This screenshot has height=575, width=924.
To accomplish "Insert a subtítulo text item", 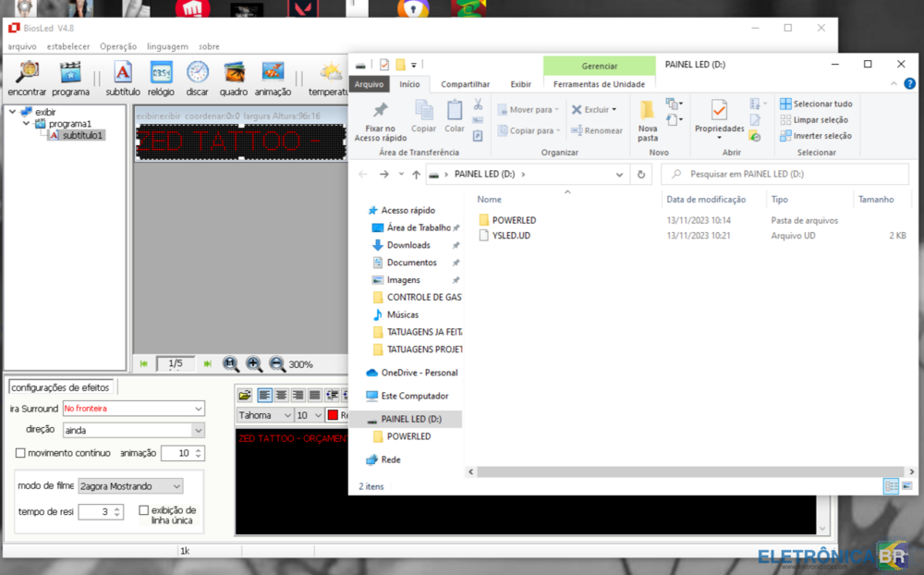I will coord(122,74).
